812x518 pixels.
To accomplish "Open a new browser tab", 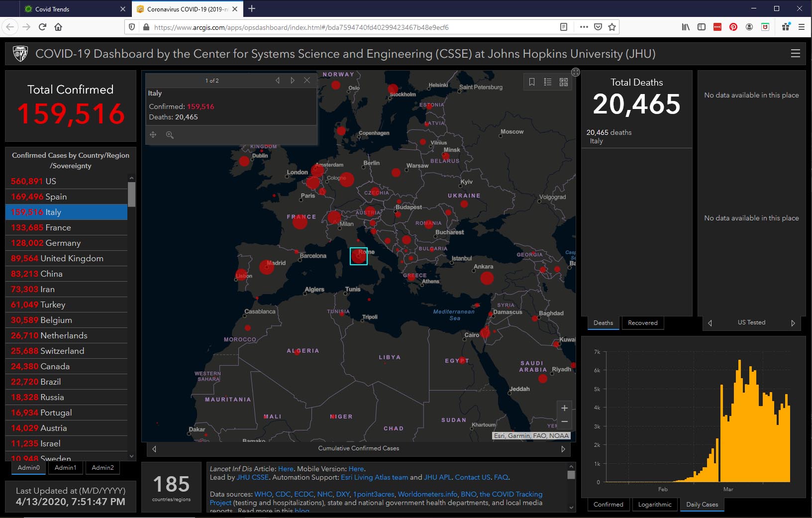I will tap(252, 8).
